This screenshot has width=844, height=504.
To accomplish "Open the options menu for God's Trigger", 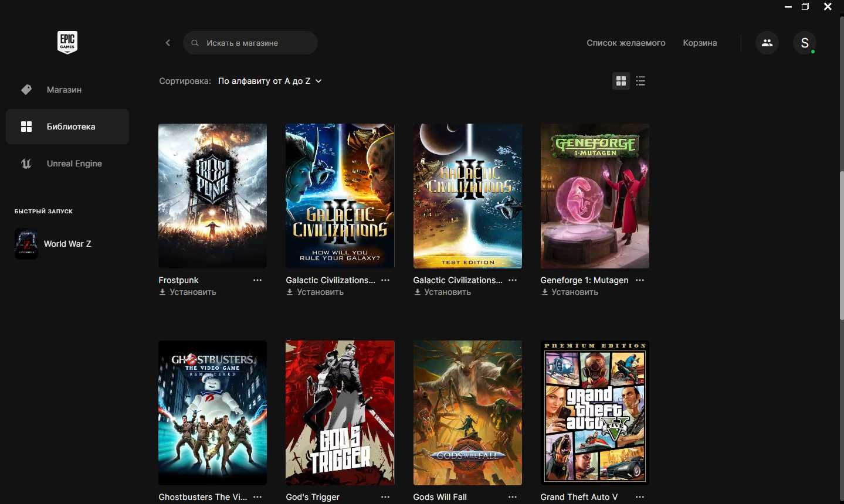I will pyautogui.click(x=385, y=497).
